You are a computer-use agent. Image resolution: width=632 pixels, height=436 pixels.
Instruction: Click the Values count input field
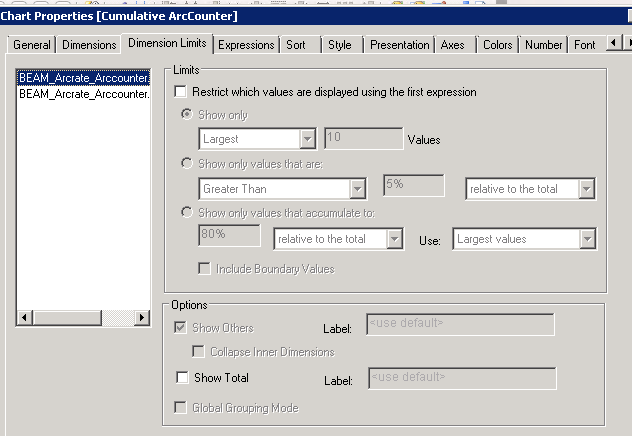362,139
